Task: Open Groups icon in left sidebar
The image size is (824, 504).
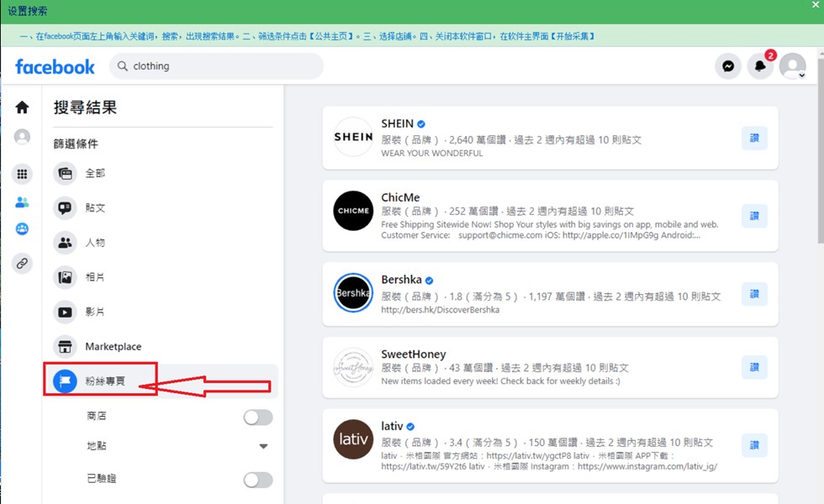Action: pyautogui.click(x=22, y=228)
